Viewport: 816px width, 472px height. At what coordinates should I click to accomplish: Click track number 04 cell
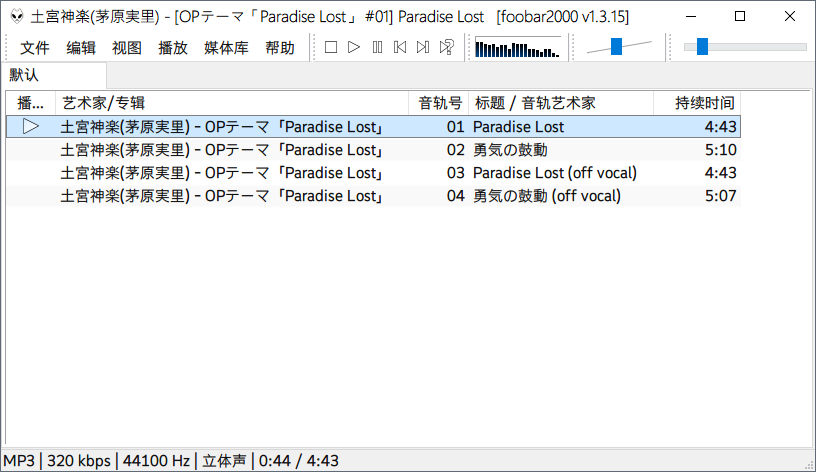tap(455, 196)
